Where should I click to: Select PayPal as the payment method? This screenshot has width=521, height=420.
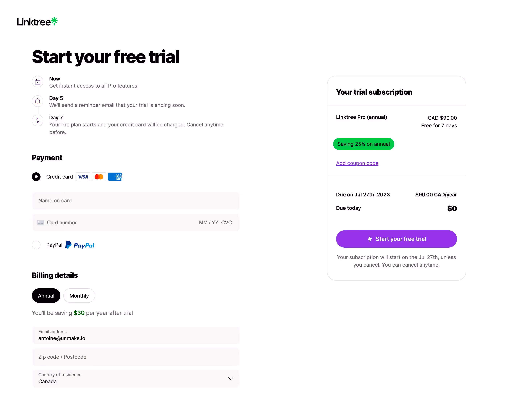36,245
